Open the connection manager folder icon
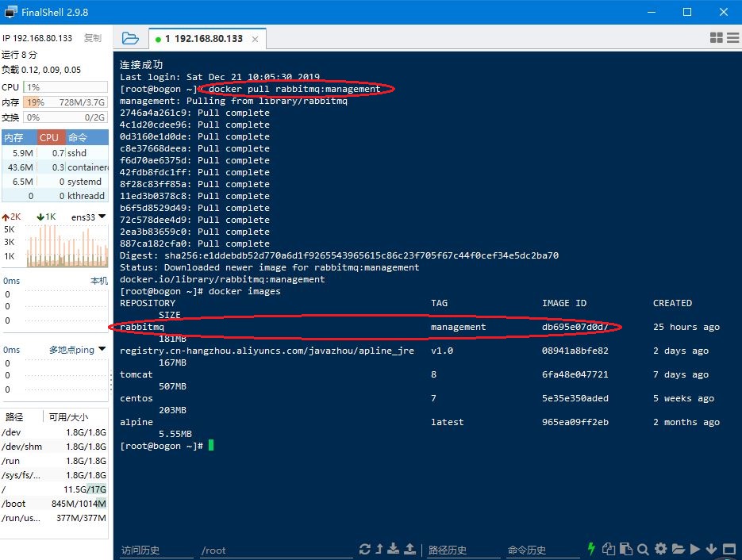This screenshot has height=560, width=742. 130,38
